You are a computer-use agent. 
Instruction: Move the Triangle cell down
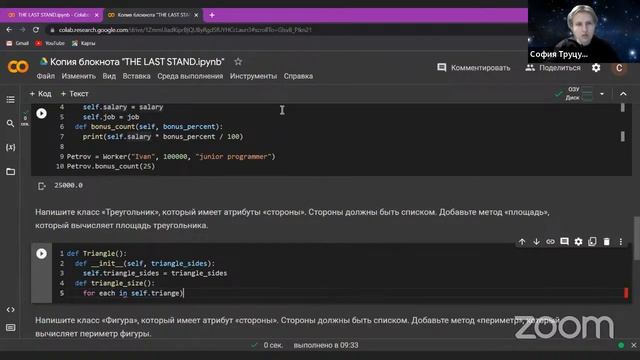(x=536, y=242)
